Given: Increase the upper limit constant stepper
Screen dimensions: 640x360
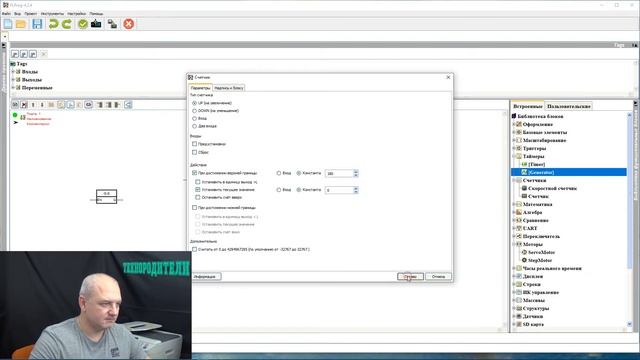Looking at the screenshot, I should point(356,171).
